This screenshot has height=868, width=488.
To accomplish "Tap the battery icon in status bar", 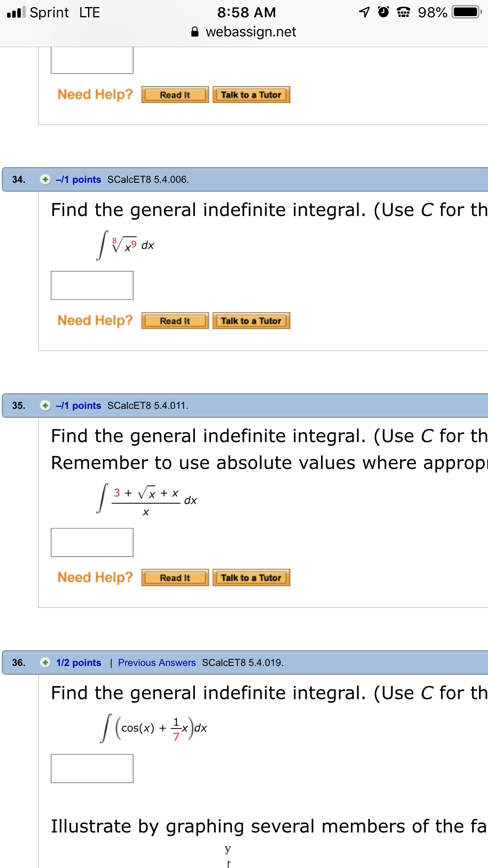I will (466, 12).
